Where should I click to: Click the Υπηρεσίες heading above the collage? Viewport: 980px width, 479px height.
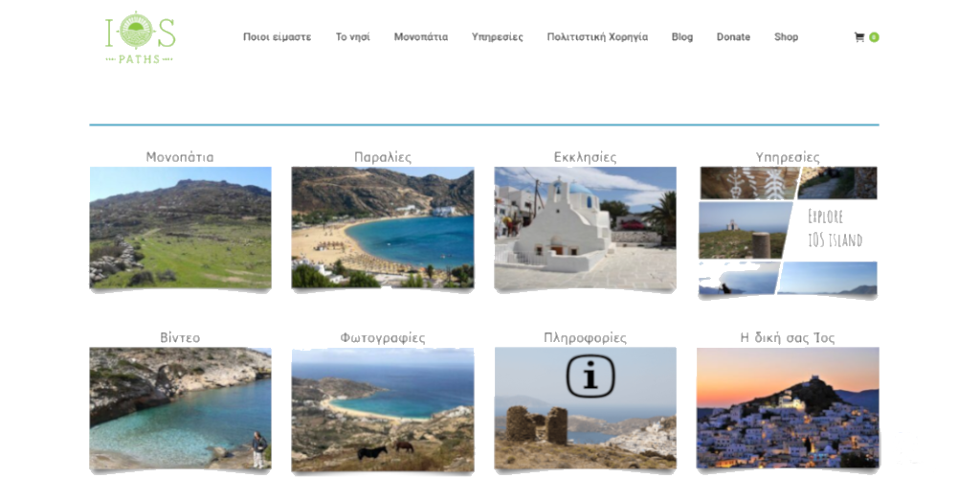(788, 157)
